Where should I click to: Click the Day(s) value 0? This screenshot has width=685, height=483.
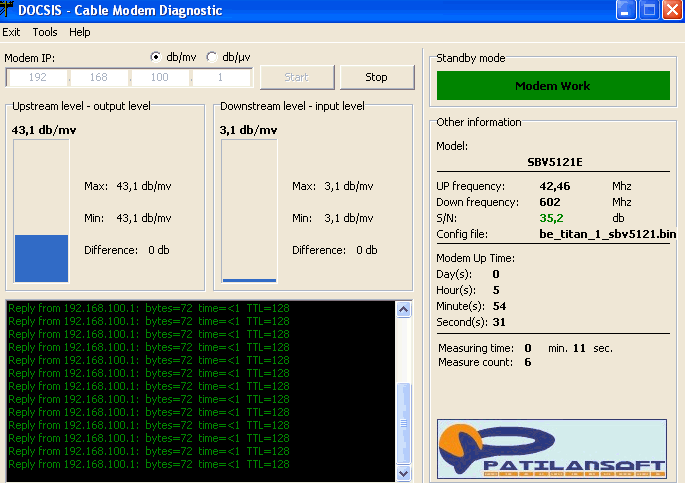click(x=496, y=274)
